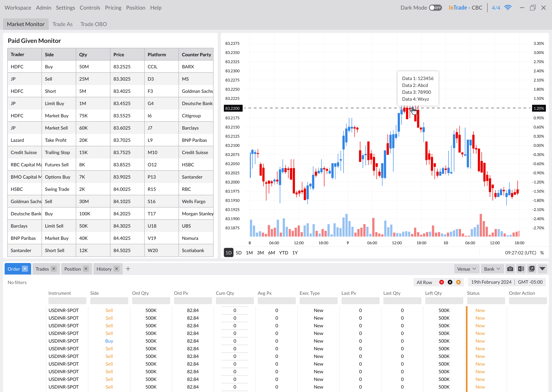Open the Pricing menu
Viewport: 552px width, 392px height.
tap(113, 8)
